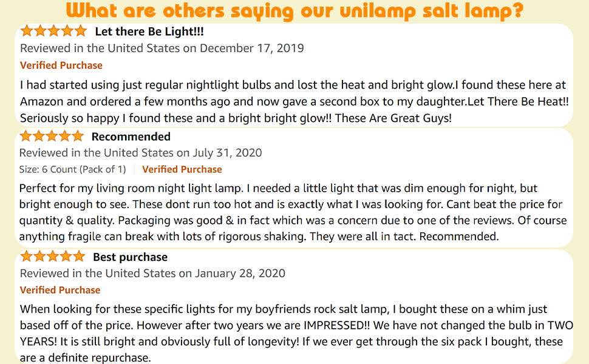Click Verified Purchase under December 17, 2019 review
589x364 pixels.
coord(61,66)
